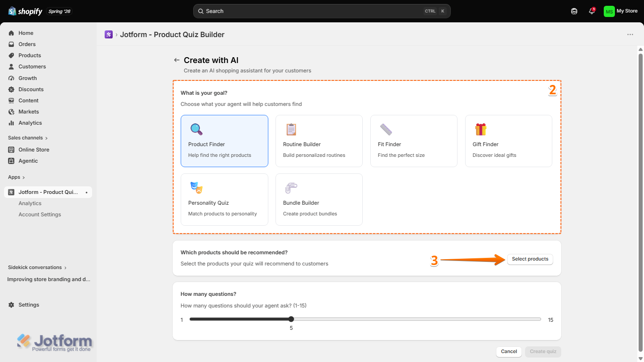Viewport: 644px width, 362px height.
Task: Click the Jotform app icon in sidebar
Action: (12, 192)
